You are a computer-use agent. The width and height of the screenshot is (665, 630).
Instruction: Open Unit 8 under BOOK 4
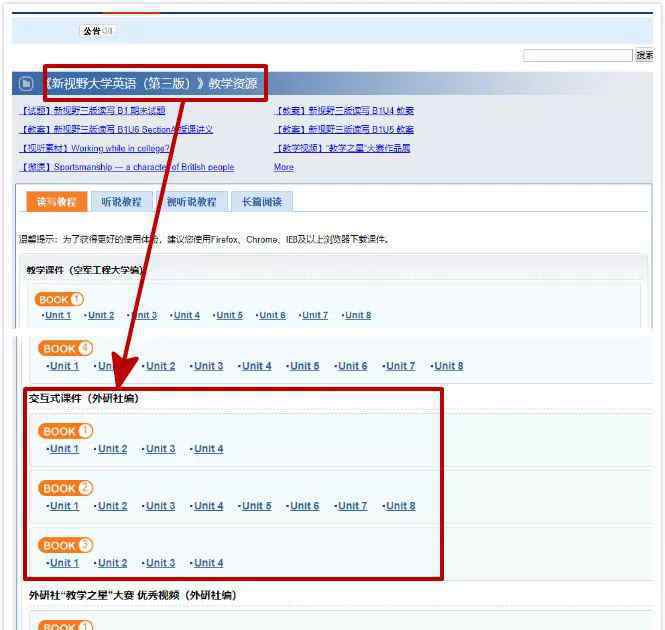click(449, 366)
